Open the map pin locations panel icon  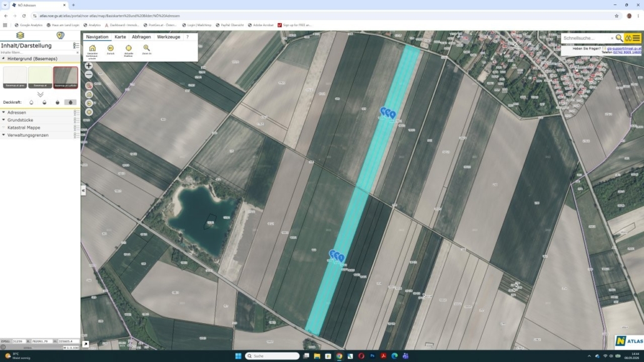pyautogui.click(x=60, y=36)
